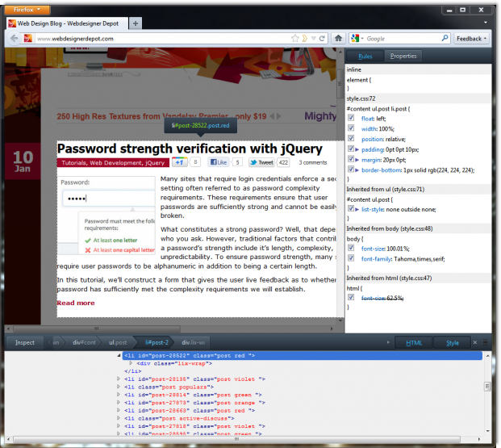Click into the URL address field
The width and height of the screenshot is (501, 448).
click(162, 39)
